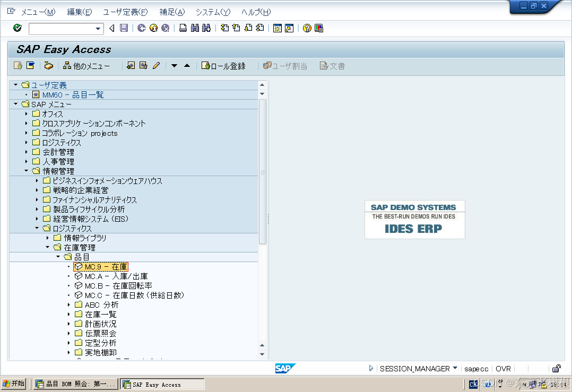572x392 pixels.
Task: Click the Previous Page icon
Action: (237, 28)
